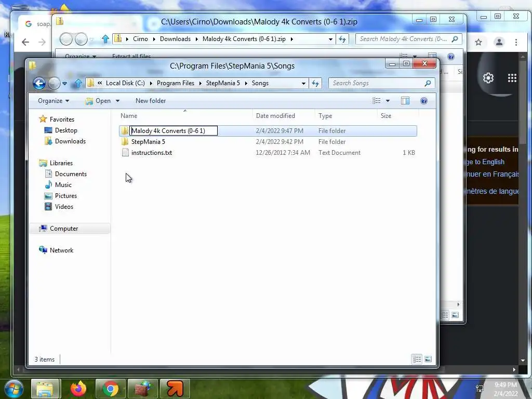
Task: Select Network in navigation pane
Action: (61, 250)
